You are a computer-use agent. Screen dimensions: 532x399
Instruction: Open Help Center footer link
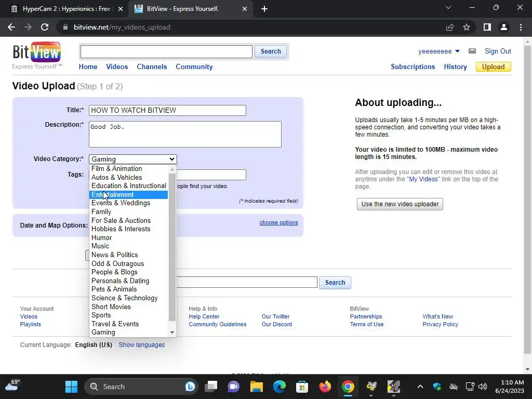pyautogui.click(x=204, y=316)
